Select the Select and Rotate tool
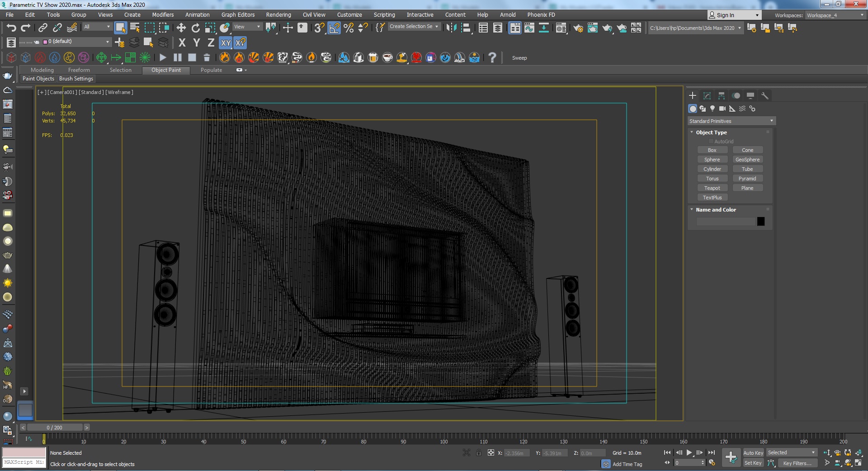The width and height of the screenshot is (868, 471). pyautogui.click(x=196, y=28)
